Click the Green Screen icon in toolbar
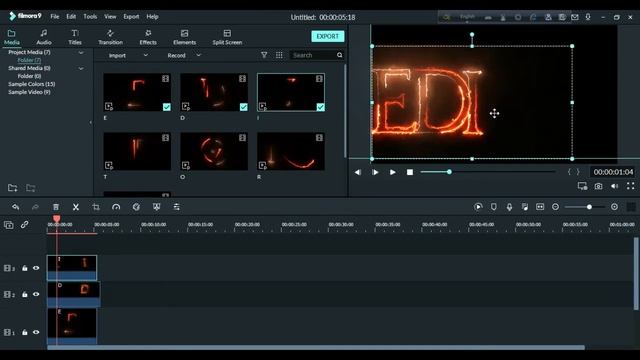 [x=156, y=207]
